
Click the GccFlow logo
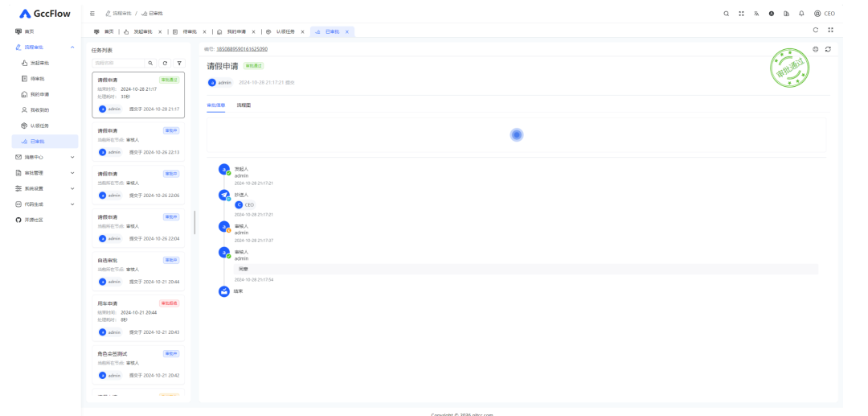point(45,14)
